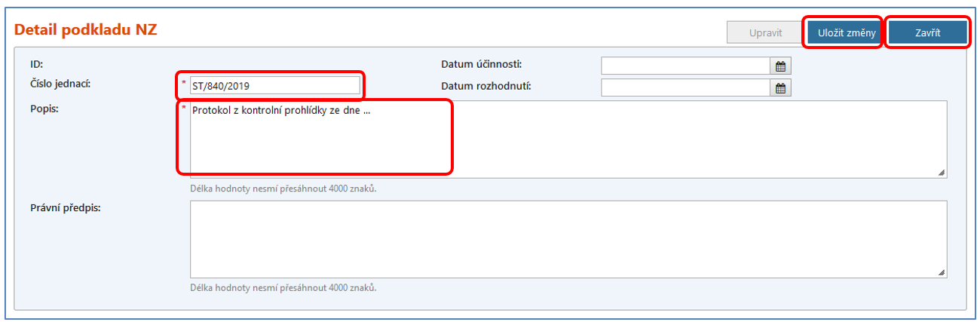Focus the Datum účinnosti date field
980x322 pixels.
686,66
